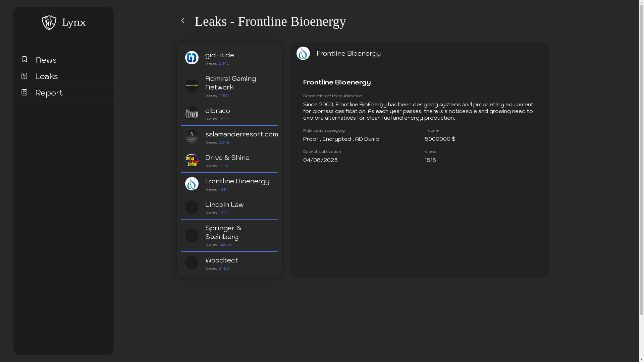
Task: Open the Report menu item
Action: [49, 93]
